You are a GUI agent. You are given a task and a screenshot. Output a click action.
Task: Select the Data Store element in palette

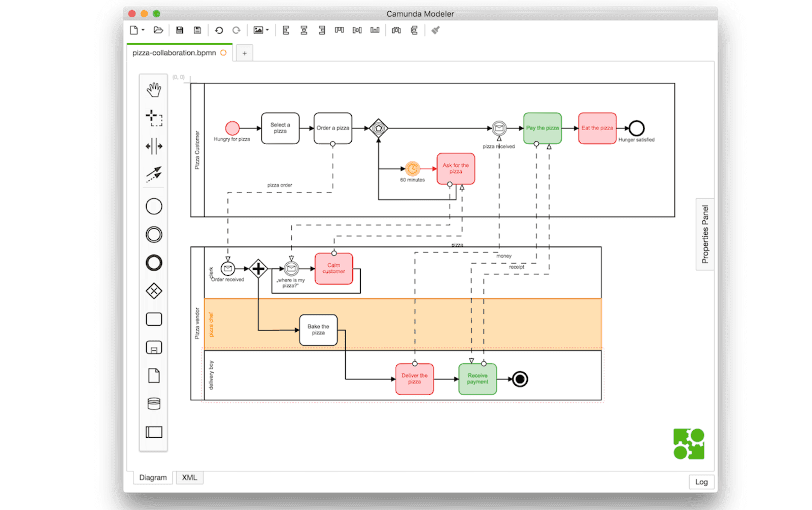[x=153, y=403]
